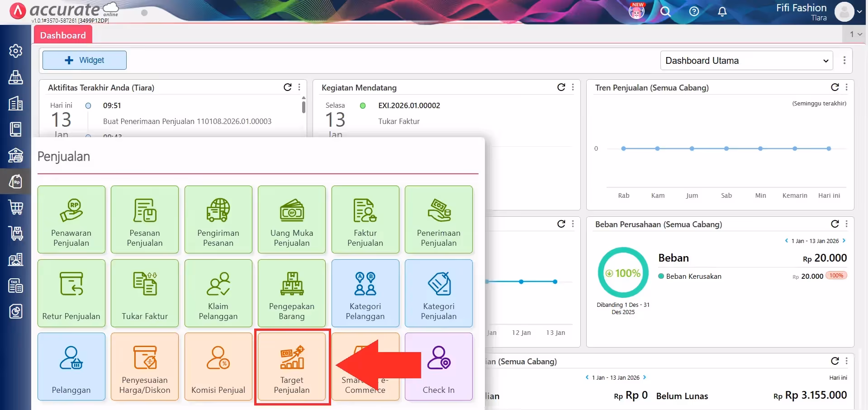The height and width of the screenshot is (410, 868).
Task: Refresh Tren Penjualan widget
Action: pyautogui.click(x=835, y=87)
